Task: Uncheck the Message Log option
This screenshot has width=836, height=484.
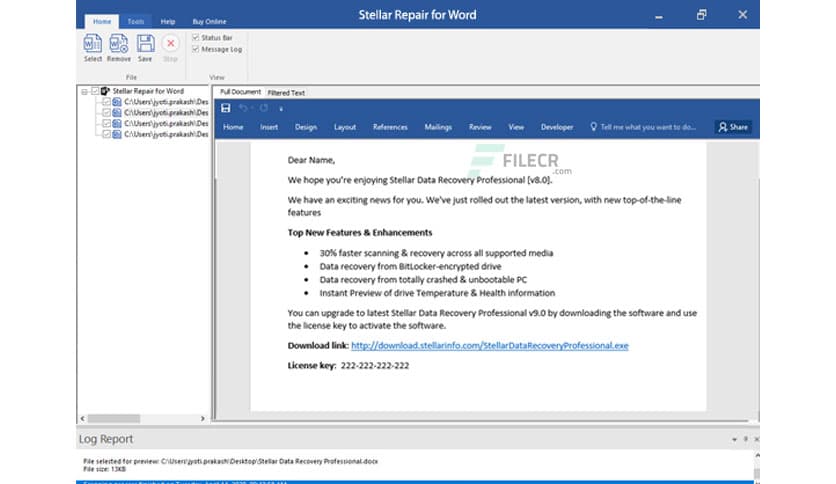Action: coord(196,49)
